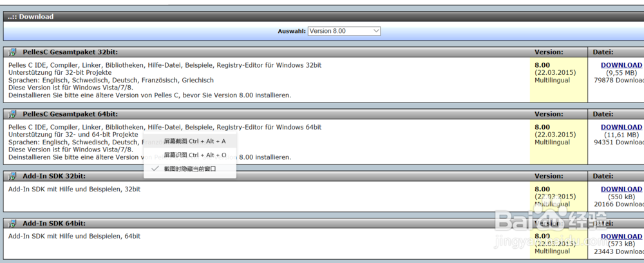Click the (550 kB) file size text
Image resolution: width=644 pixels, height=263 pixels.
pos(621,197)
